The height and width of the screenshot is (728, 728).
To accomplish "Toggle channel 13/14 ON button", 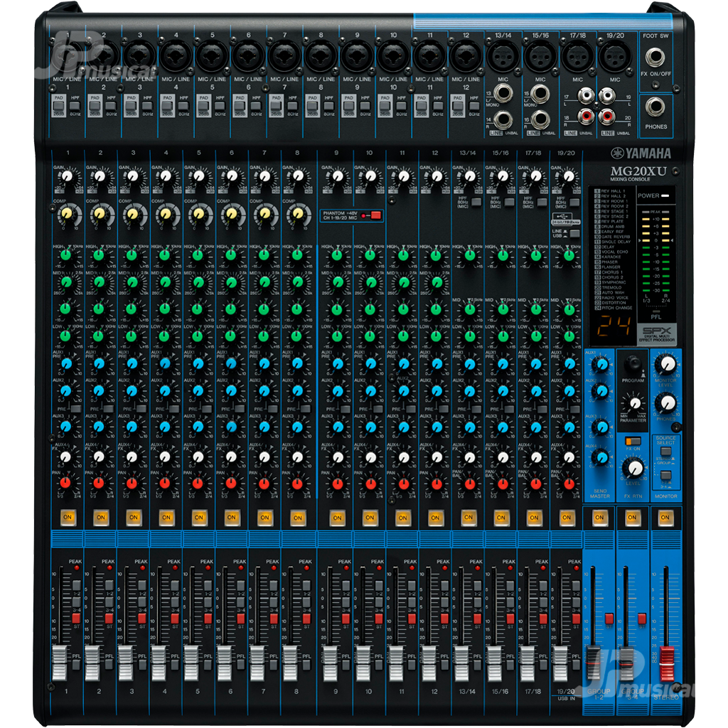I will pyautogui.click(x=469, y=518).
